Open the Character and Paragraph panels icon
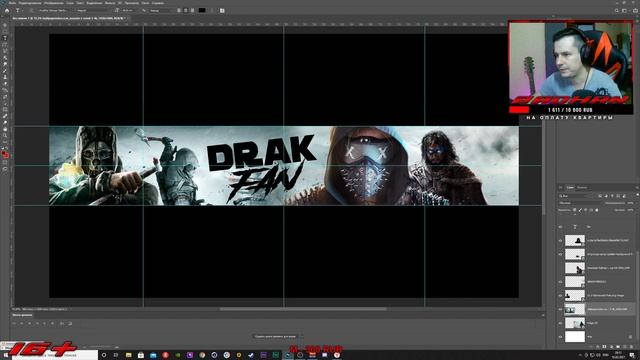 (x=222, y=10)
